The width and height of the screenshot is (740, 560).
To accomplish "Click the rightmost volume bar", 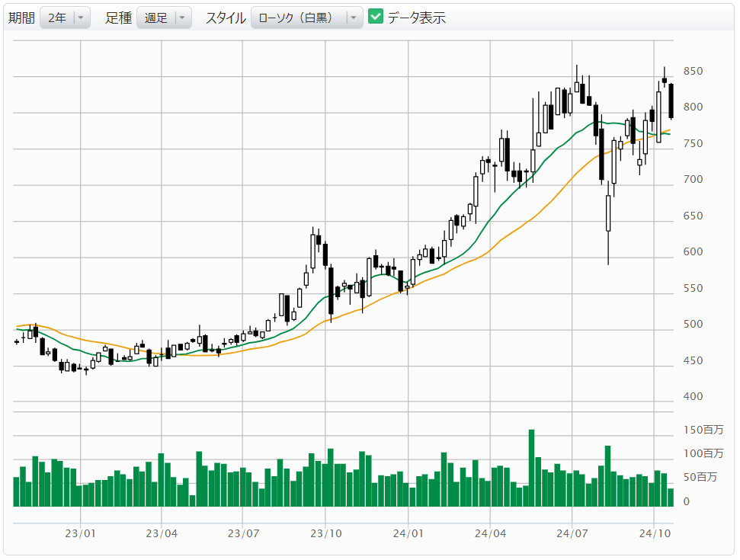I will point(671,498).
